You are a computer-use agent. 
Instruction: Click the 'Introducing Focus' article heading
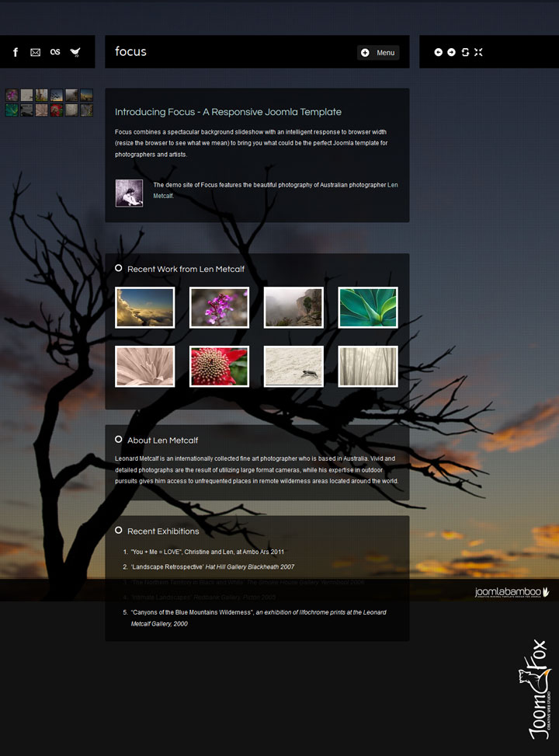(228, 112)
